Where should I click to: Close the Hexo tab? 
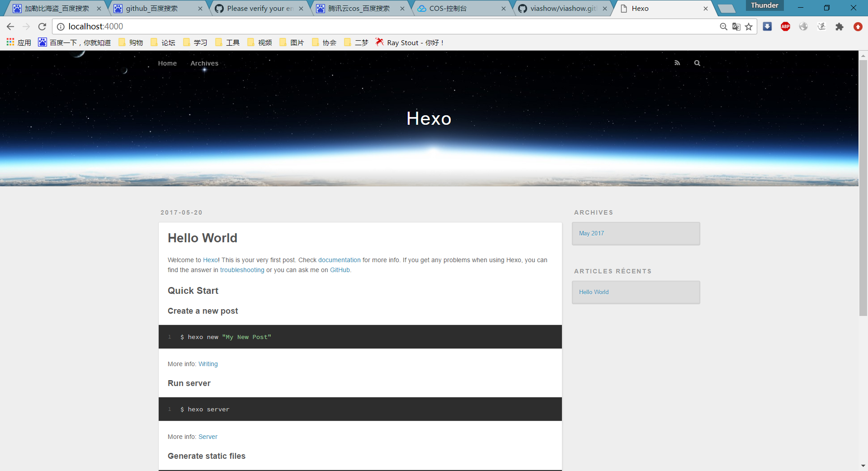point(706,9)
